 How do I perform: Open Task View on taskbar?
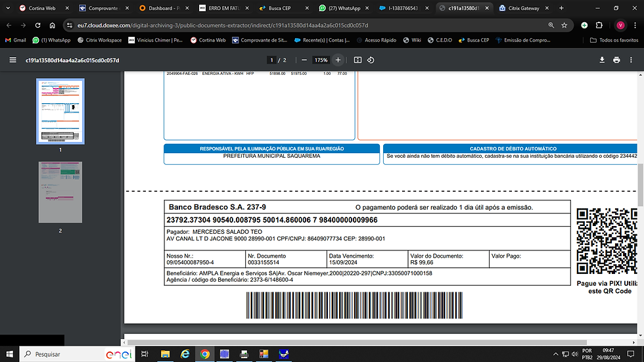pyautogui.click(x=145, y=354)
